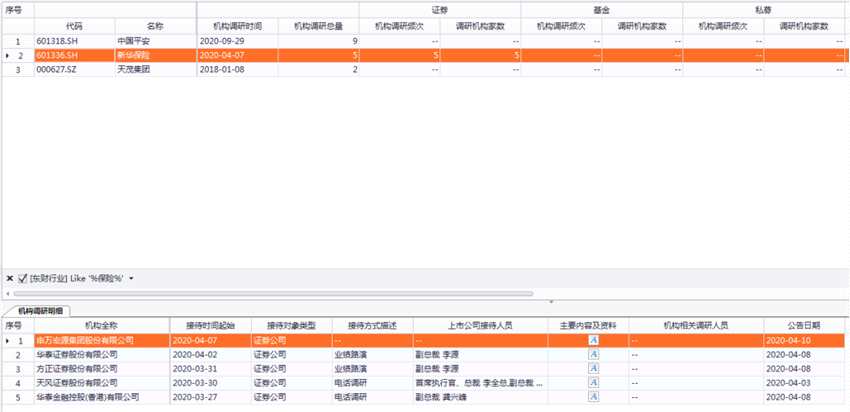Click announcement date 2020-04-10
The width and height of the screenshot is (850, 412).
[x=805, y=340]
